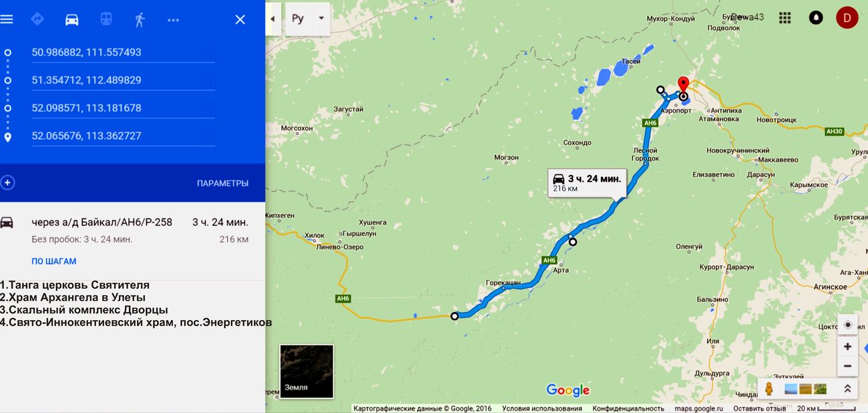
Task: Open ПО ШАГАМ step details
Action: (54, 261)
